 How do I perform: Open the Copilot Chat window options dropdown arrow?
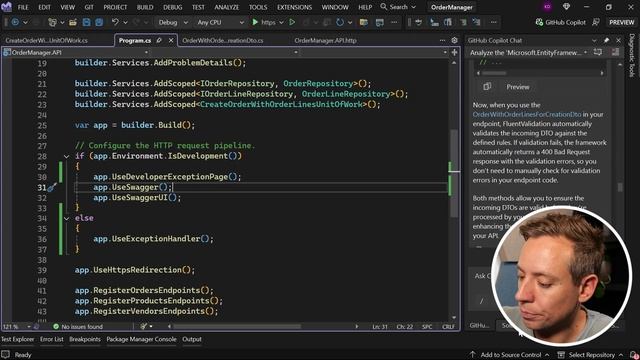click(594, 40)
